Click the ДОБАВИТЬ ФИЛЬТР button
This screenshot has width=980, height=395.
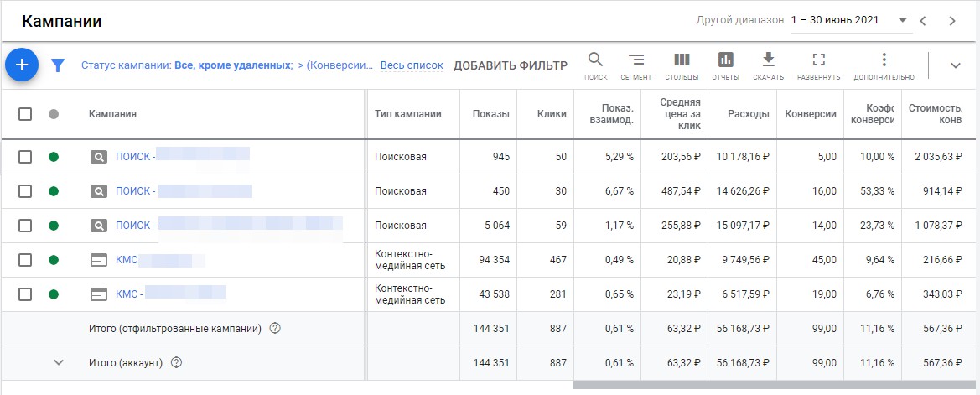coord(510,65)
